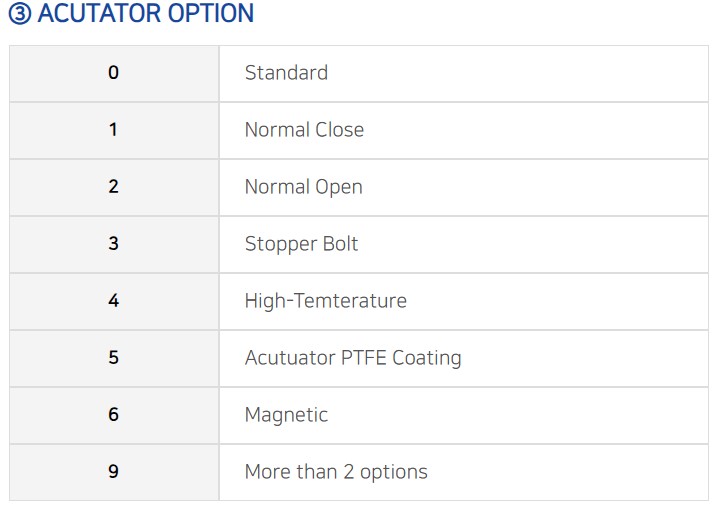Select option code 6 cell
This screenshot has width=718, height=508.
(114, 415)
